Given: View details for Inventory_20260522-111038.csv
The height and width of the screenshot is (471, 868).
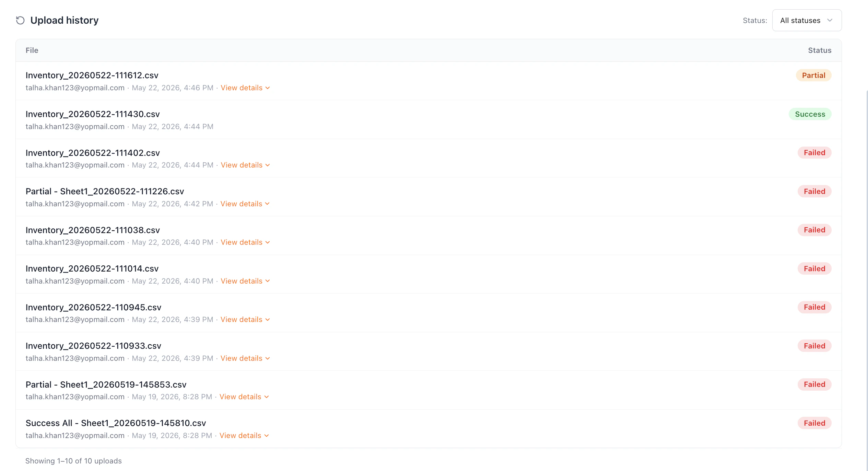Looking at the screenshot, I should 245,242.
